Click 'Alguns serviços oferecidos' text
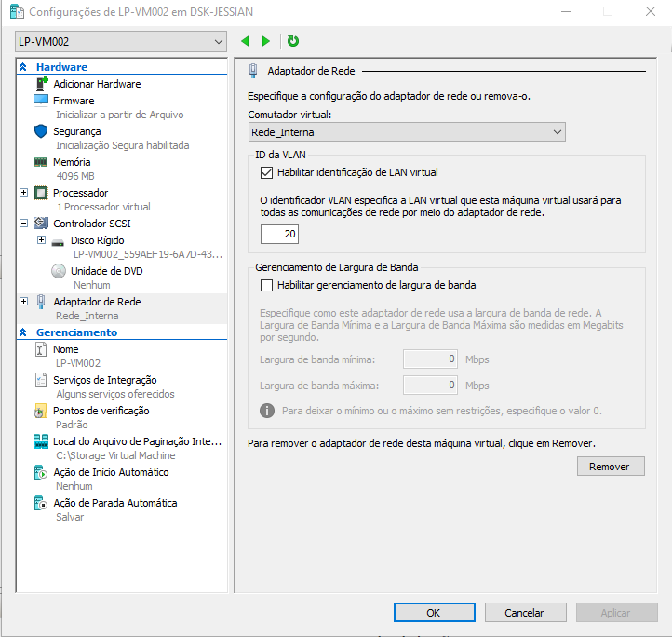Screen dimensions: 672x637 pyautogui.click(x=115, y=394)
